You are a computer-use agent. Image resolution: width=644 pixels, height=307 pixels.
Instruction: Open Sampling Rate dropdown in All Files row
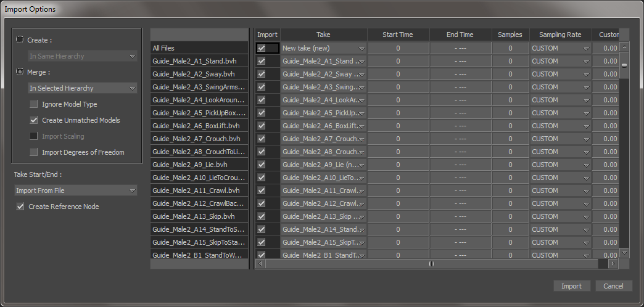pos(561,48)
